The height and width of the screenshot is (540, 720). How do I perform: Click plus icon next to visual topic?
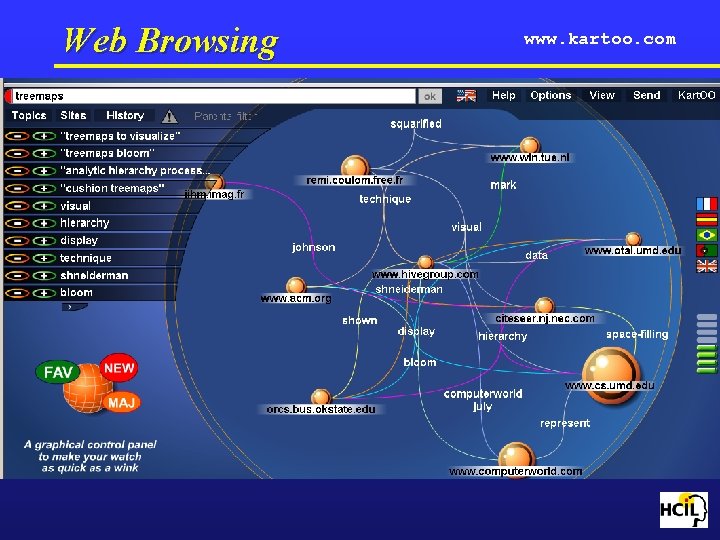click(x=44, y=206)
